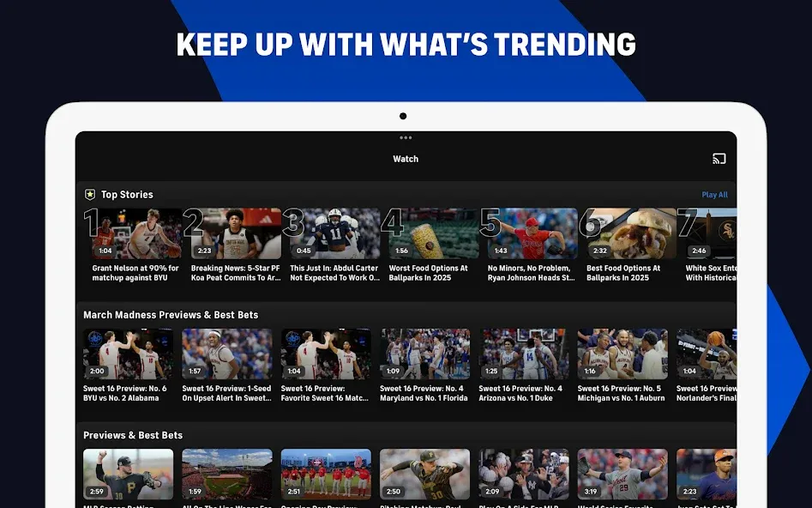Screen dimensions: 812x508
Task: Play BYU vs No. 2 Alabama preview
Action: click(129, 354)
